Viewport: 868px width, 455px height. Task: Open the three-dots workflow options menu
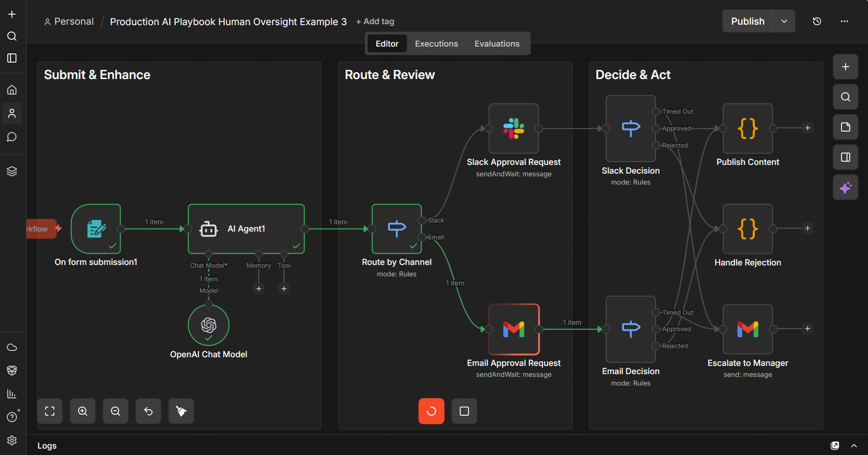point(844,21)
